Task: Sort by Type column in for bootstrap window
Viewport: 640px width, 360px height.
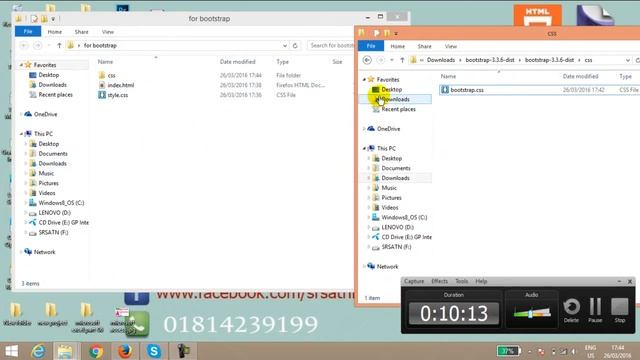Action: [282, 62]
